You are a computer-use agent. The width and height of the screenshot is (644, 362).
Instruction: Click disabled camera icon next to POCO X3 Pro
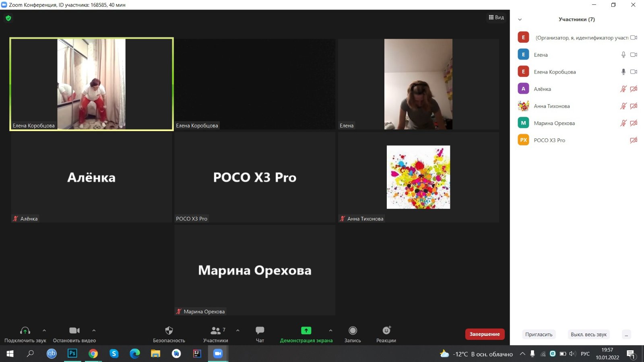634,140
